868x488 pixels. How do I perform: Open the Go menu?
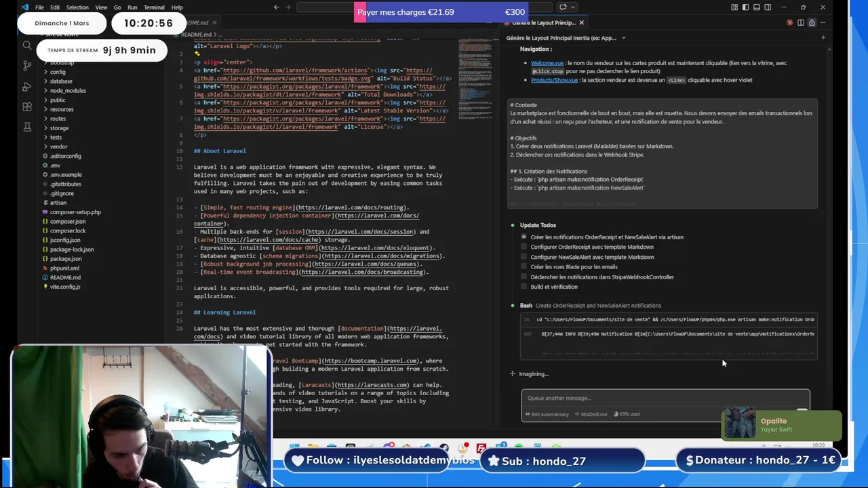(x=117, y=7)
